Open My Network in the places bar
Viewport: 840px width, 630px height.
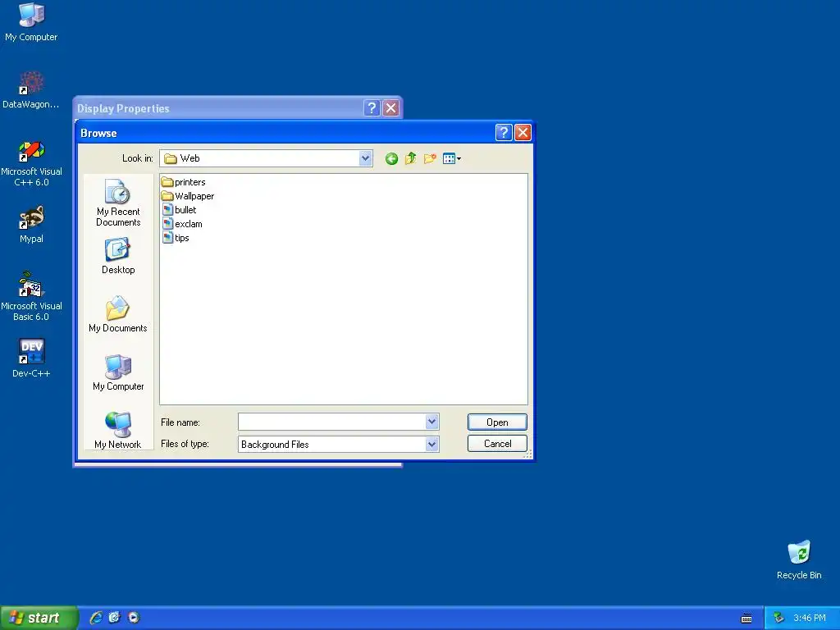click(x=118, y=430)
